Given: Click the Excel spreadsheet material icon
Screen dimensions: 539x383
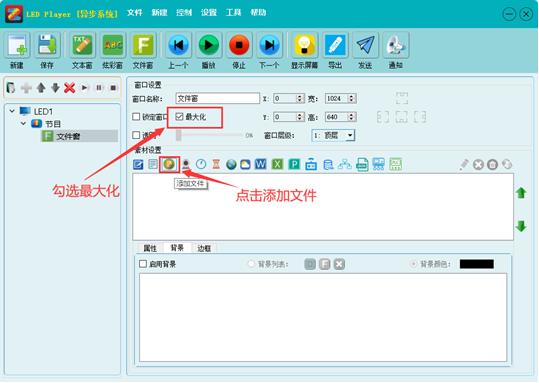Looking at the screenshot, I should 277,164.
